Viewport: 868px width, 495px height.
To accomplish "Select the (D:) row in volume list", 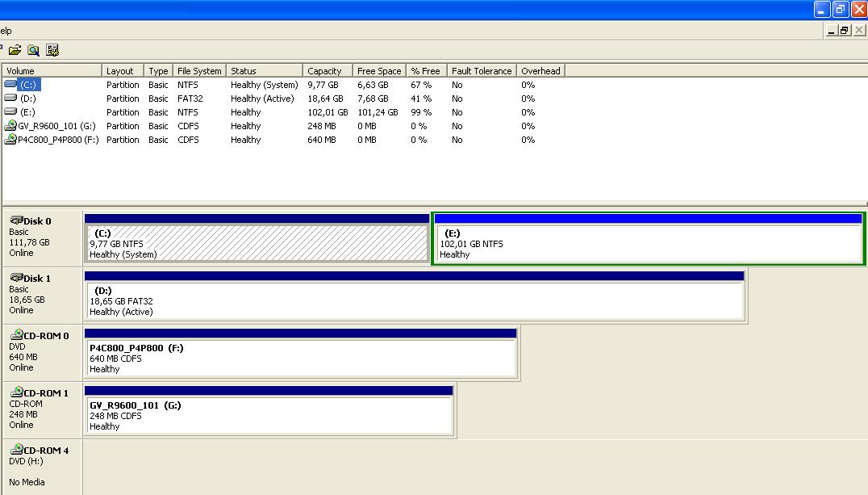I will click(28, 99).
